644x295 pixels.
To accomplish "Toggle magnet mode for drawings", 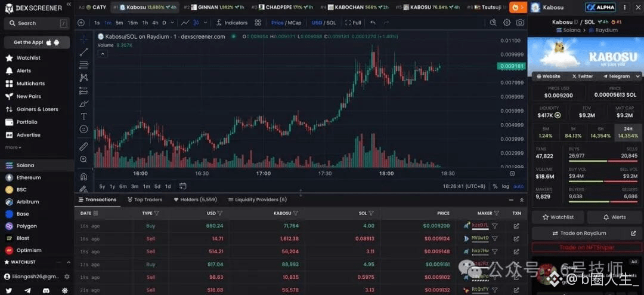I will [83, 177].
